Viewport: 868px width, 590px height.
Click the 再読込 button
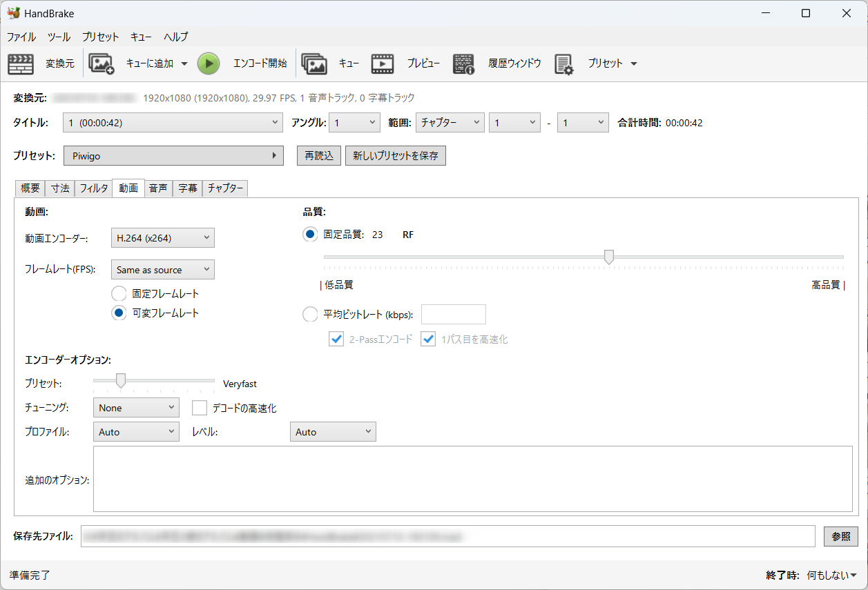pos(318,155)
